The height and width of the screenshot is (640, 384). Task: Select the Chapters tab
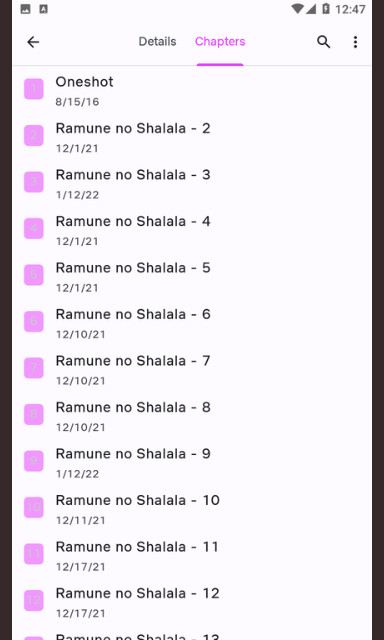click(x=220, y=42)
